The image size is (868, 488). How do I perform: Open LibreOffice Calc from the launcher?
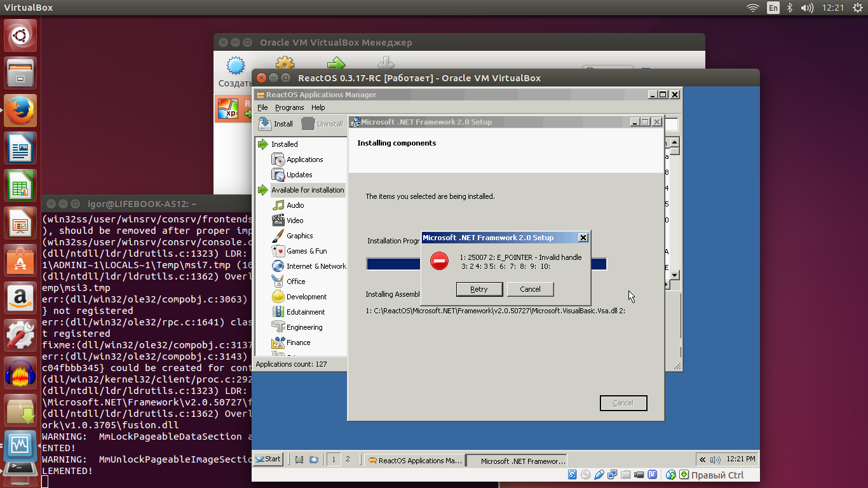(21, 186)
